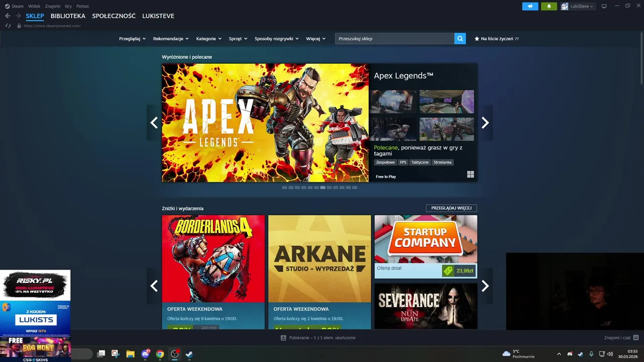Click the Steam logo in the menu bar
644x362 pixels.
(7, 6)
